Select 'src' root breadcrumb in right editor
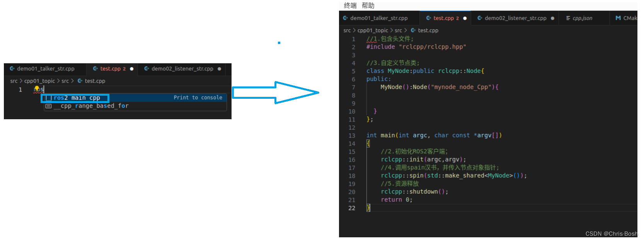 coord(347,30)
